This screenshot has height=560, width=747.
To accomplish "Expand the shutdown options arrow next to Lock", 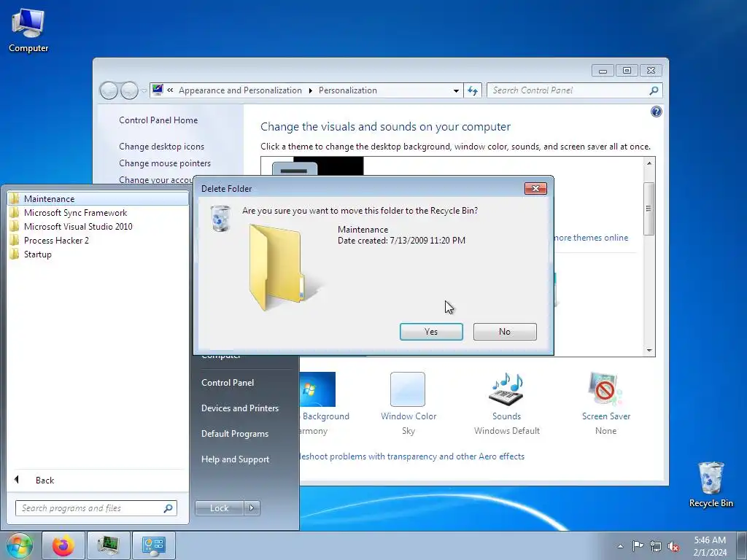I will click(252, 508).
